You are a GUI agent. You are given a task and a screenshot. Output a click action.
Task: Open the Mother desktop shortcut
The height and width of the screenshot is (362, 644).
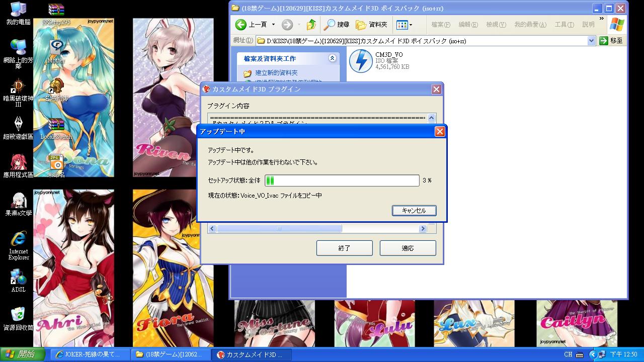[x=56, y=51]
